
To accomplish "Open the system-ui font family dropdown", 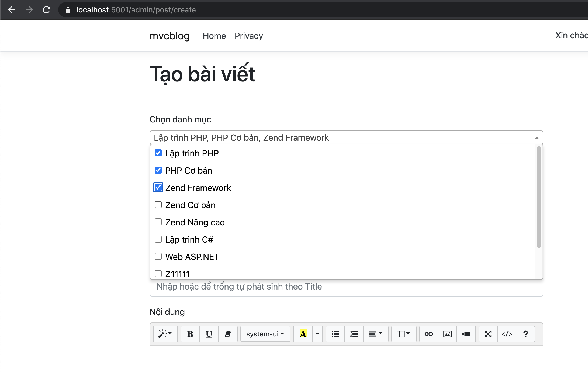I will [265, 334].
